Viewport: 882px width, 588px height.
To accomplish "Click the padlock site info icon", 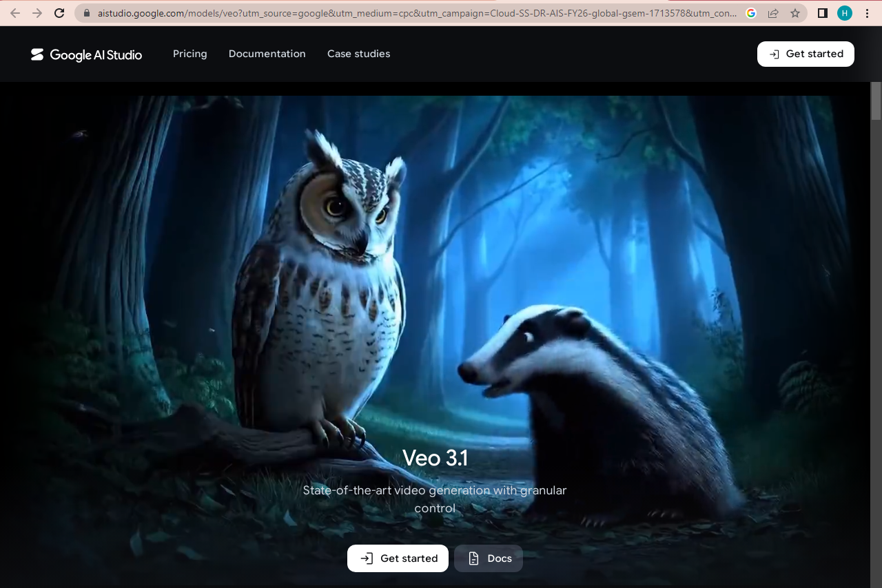I will 86,13.
